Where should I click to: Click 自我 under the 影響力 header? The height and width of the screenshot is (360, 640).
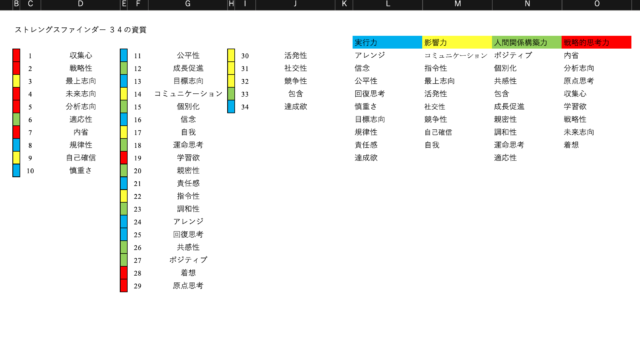point(432,145)
